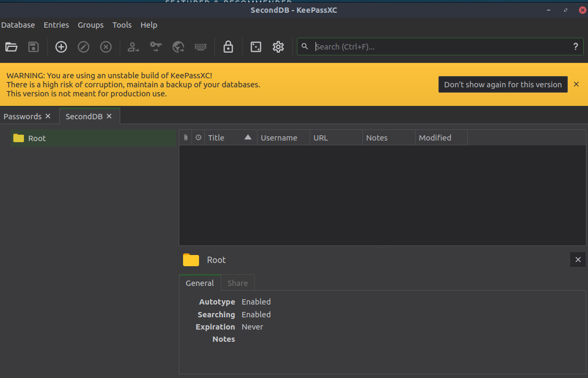The width and height of the screenshot is (588, 378).
Task: Click the search magnifier icon
Action: coord(305,46)
